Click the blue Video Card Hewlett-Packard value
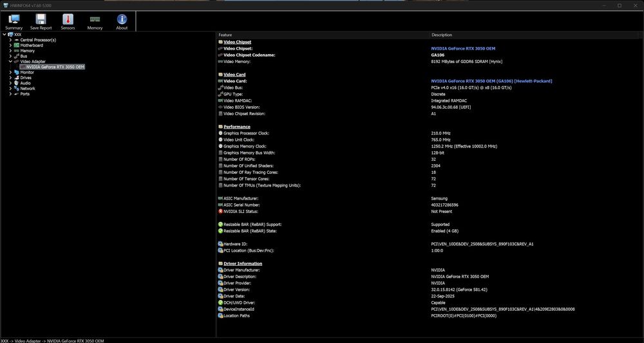The image size is (644, 343). point(491,81)
